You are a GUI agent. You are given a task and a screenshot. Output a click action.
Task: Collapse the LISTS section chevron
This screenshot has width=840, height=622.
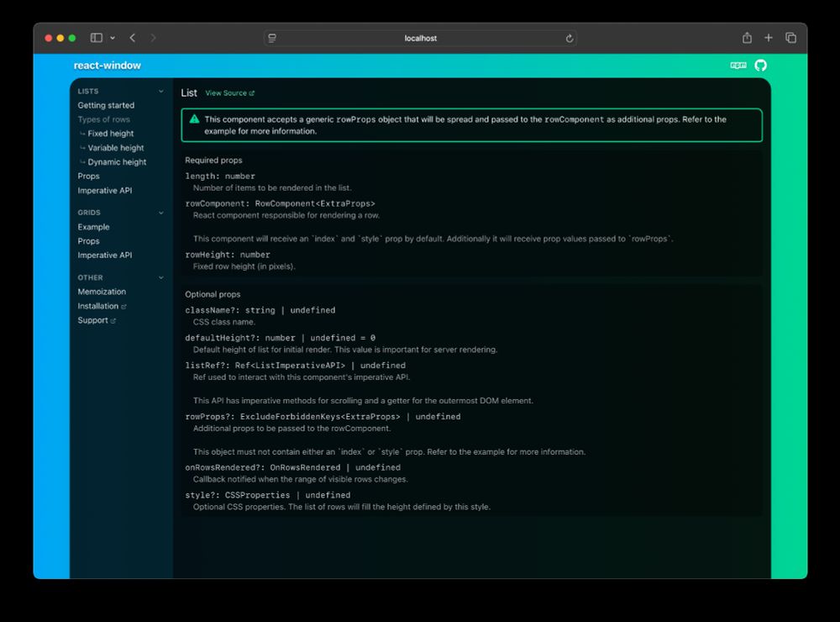(161, 91)
